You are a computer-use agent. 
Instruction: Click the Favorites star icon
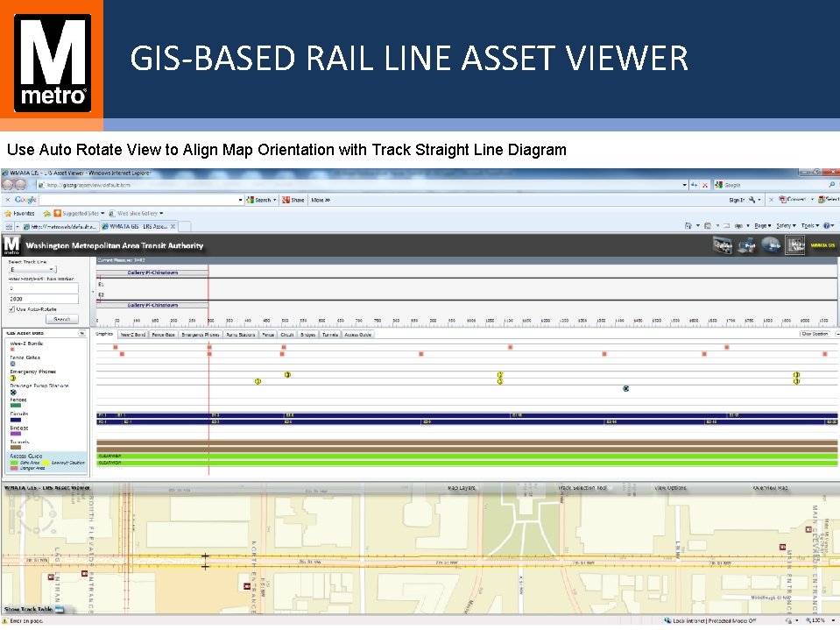[8, 213]
